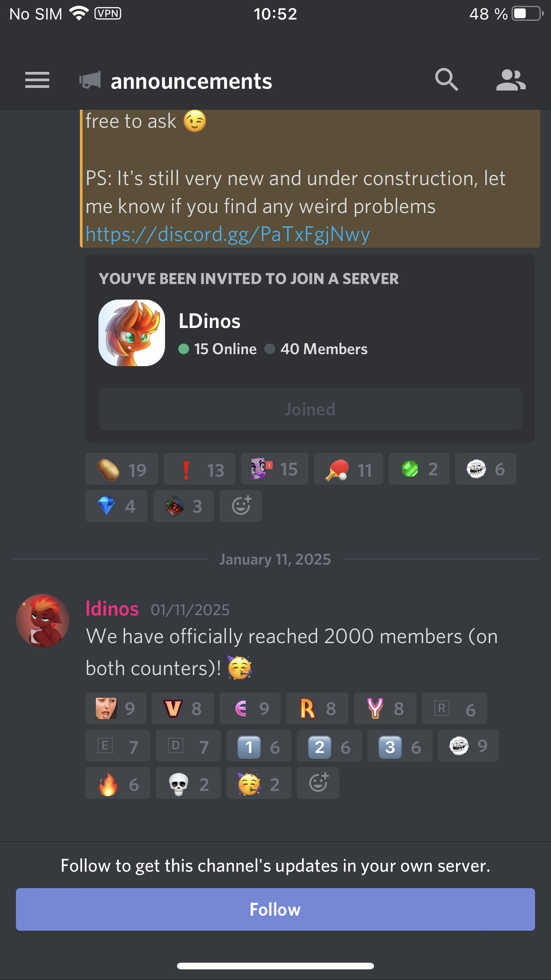Tap the disabled Joined button
Screen dimensions: 551x980
pyautogui.click(x=310, y=409)
